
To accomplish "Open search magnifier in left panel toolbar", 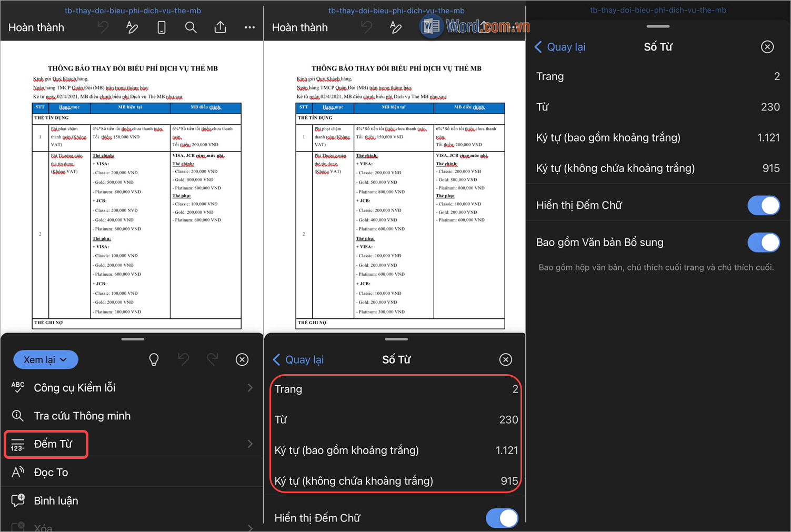I will [191, 27].
